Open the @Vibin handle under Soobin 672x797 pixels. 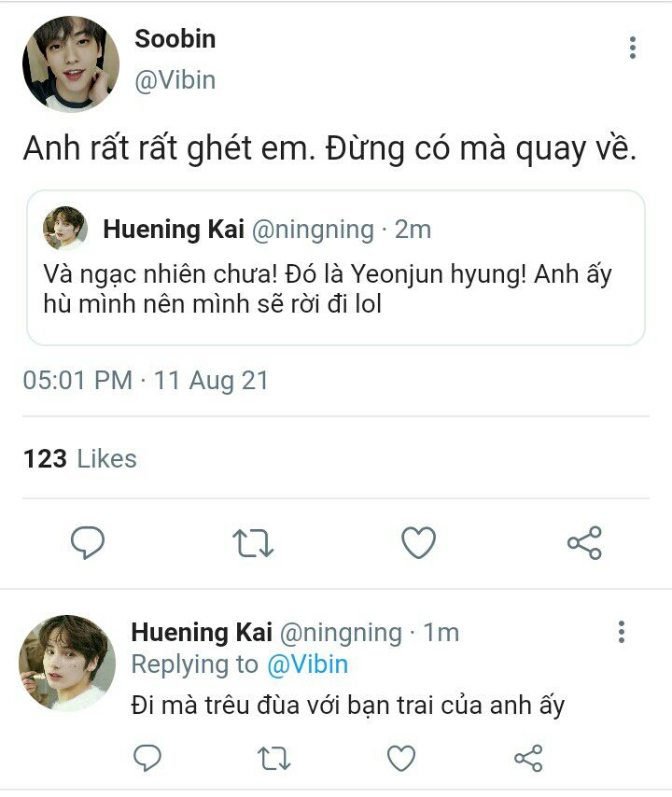click(175, 80)
